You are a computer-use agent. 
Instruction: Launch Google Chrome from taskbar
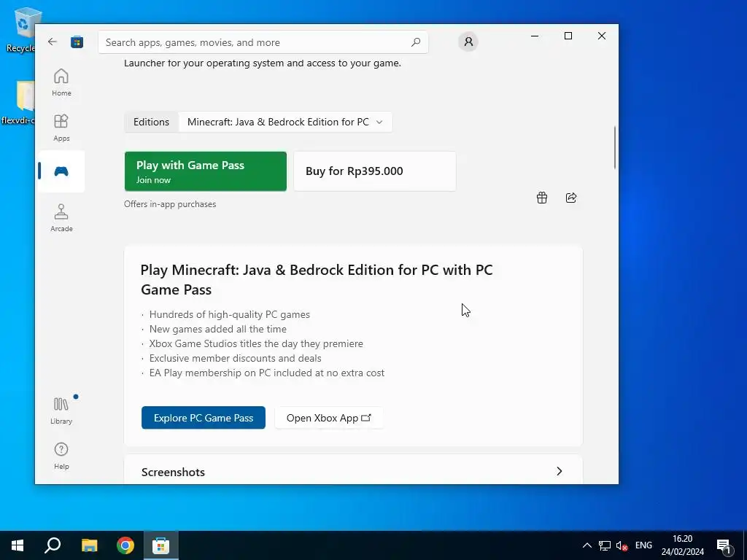(125, 545)
